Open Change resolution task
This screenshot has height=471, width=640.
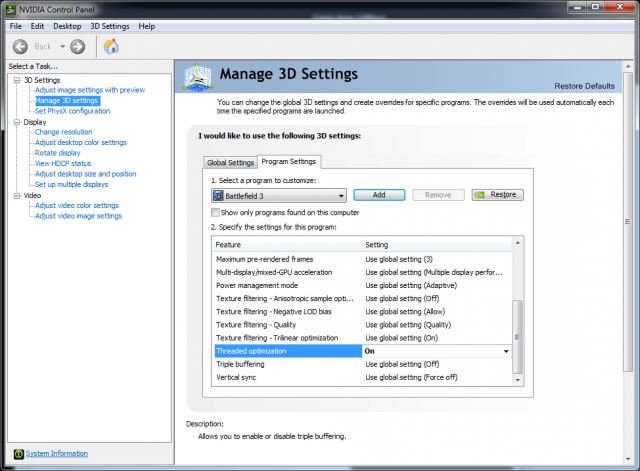pos(63,132)
